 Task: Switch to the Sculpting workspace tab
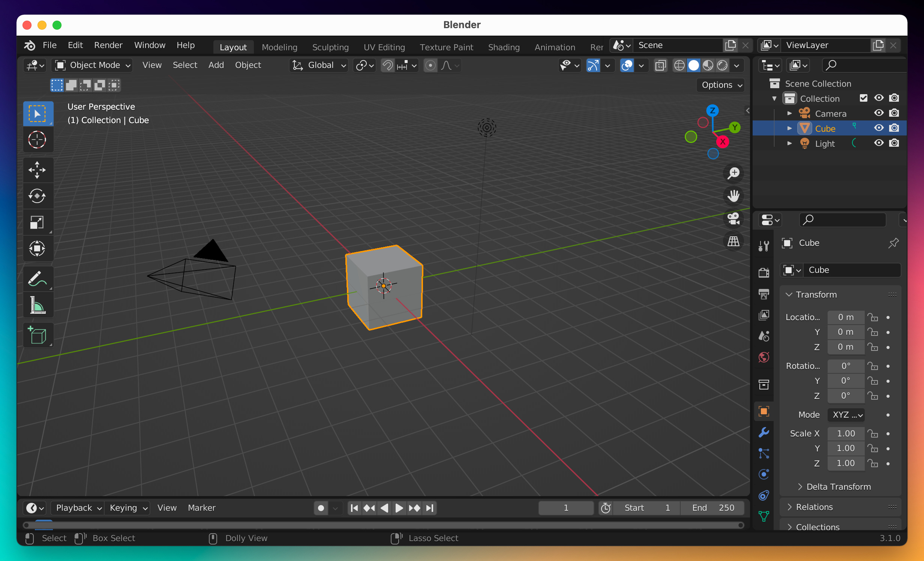[330, 47]
